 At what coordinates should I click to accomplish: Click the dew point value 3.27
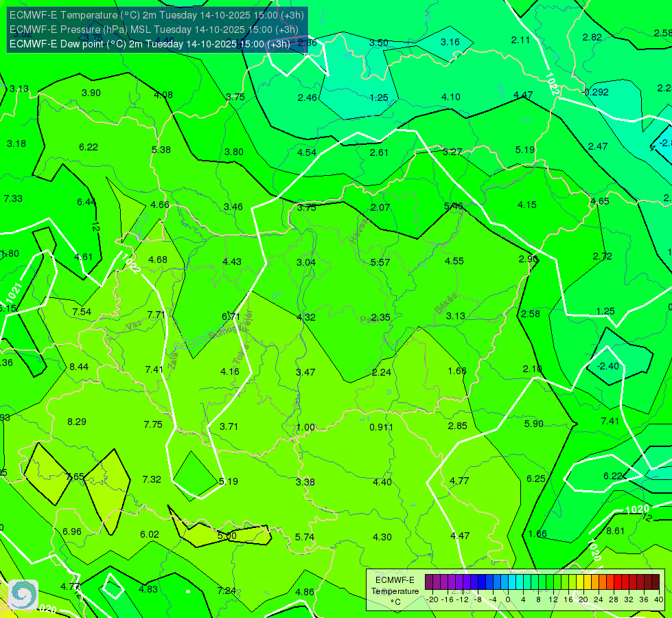click(452, 152)
